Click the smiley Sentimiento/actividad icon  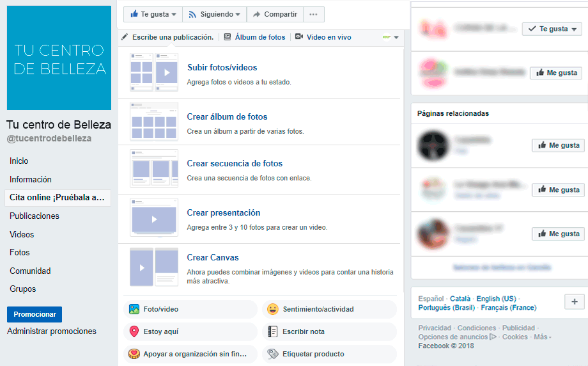pyautogui.click(x=273, y=309)
